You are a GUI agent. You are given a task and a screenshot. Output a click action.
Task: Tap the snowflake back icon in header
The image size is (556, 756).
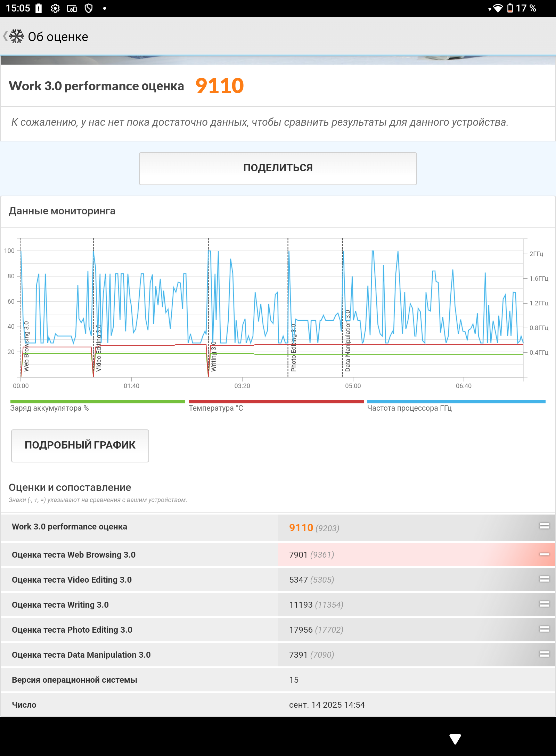[16, 36]
